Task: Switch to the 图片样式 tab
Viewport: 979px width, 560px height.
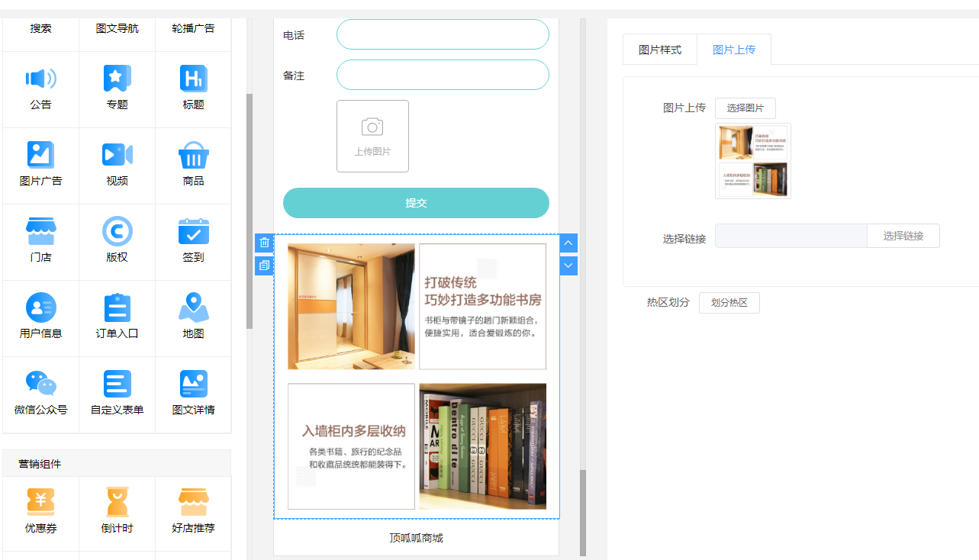Action: pyautogui.click(x=659, y=50)
